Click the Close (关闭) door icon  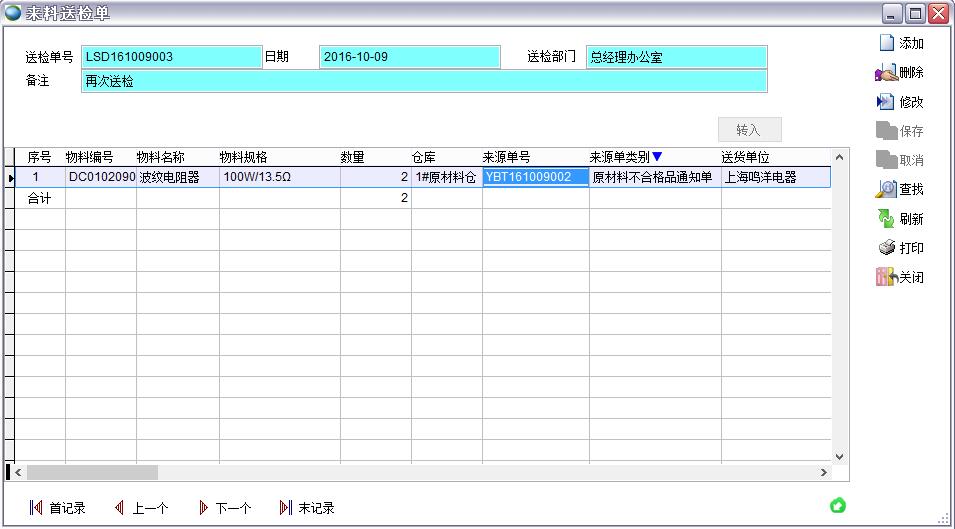(x=885, y=277)
